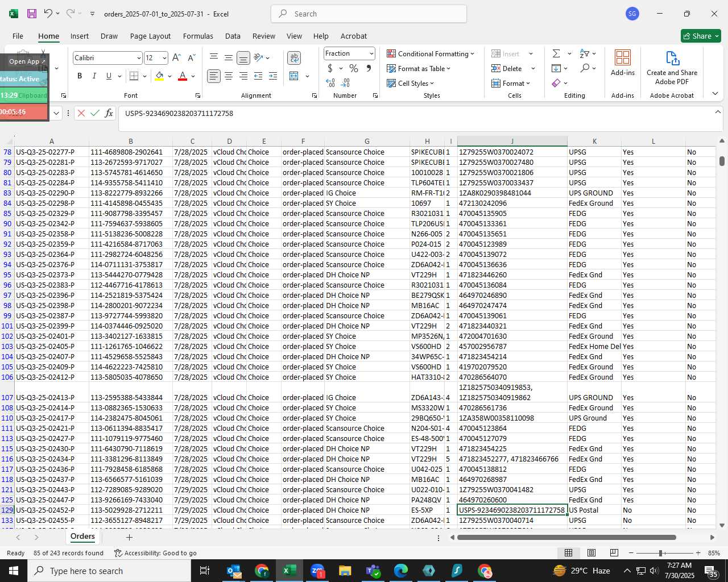Open the Format cells dropdown
Image resolution: width=728 pixels, height=582 pixels.
point(511,83)
